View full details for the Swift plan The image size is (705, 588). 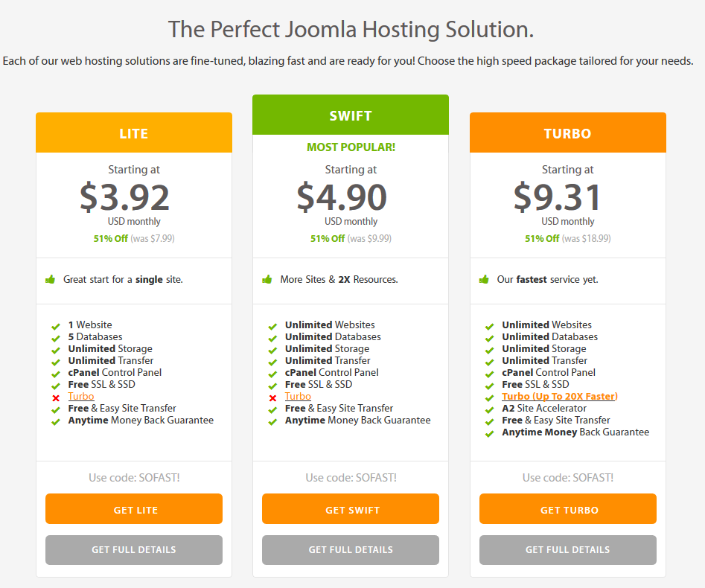point(351,550)
